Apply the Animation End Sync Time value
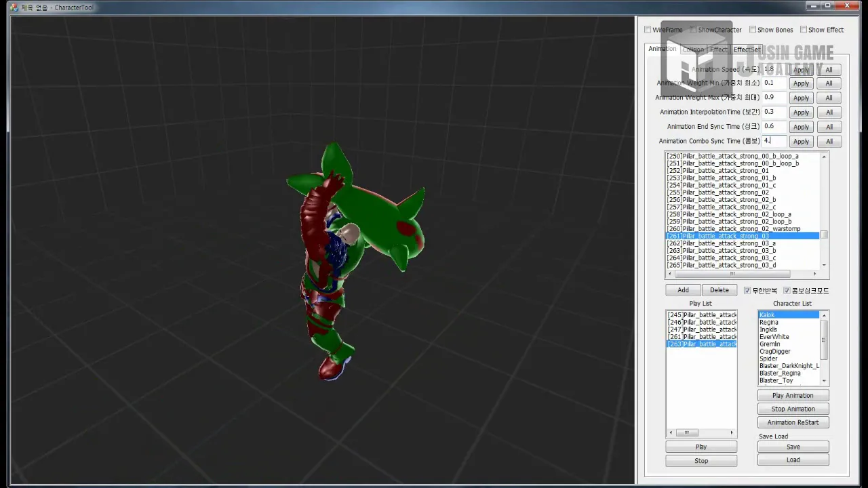 [x=802, y=127]
